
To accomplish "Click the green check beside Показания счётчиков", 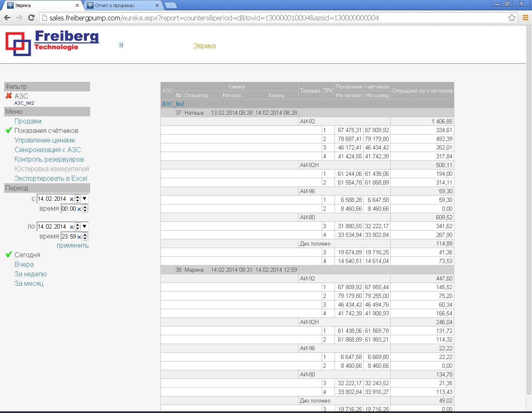I will [7, 130].
